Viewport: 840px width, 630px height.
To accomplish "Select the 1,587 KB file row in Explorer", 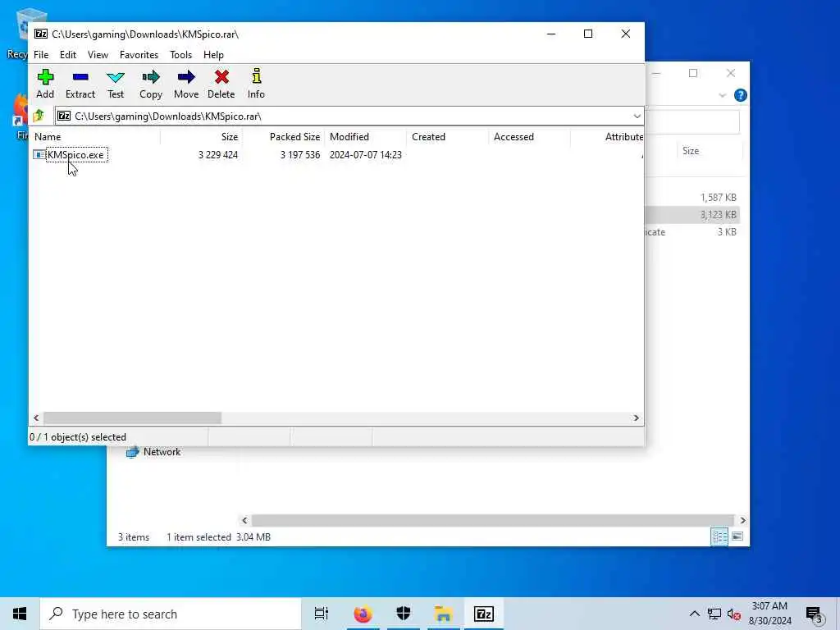I will [x=692, y=198].
